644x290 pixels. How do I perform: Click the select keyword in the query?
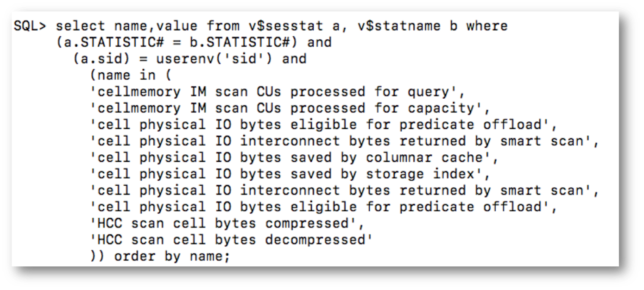tap(81, 26)
